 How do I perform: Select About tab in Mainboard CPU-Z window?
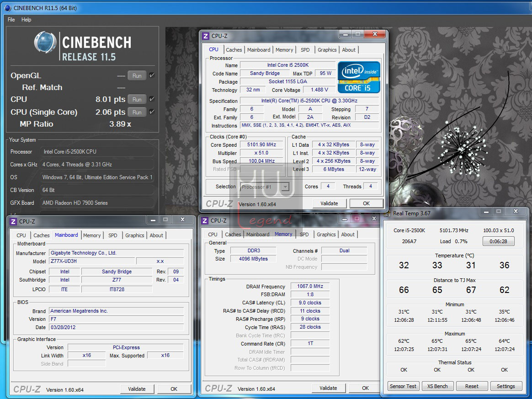tap(156, 235)
